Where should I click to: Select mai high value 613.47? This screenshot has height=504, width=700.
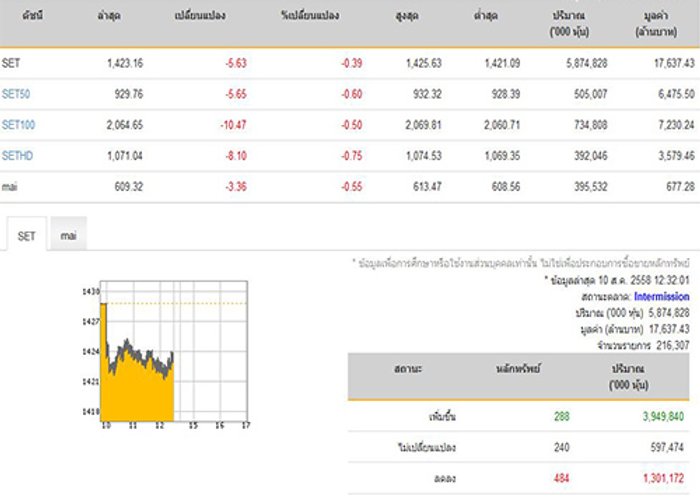tap(427, 187)
